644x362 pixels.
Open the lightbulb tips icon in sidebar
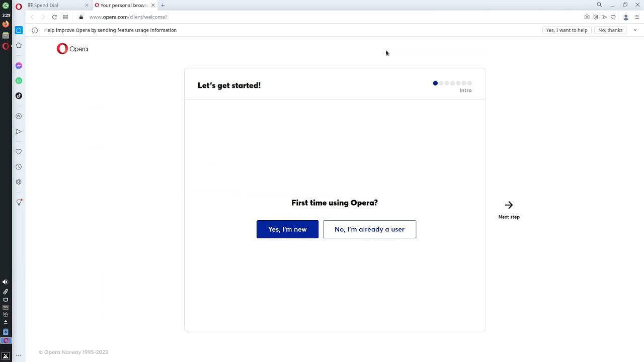coord(19,203)
